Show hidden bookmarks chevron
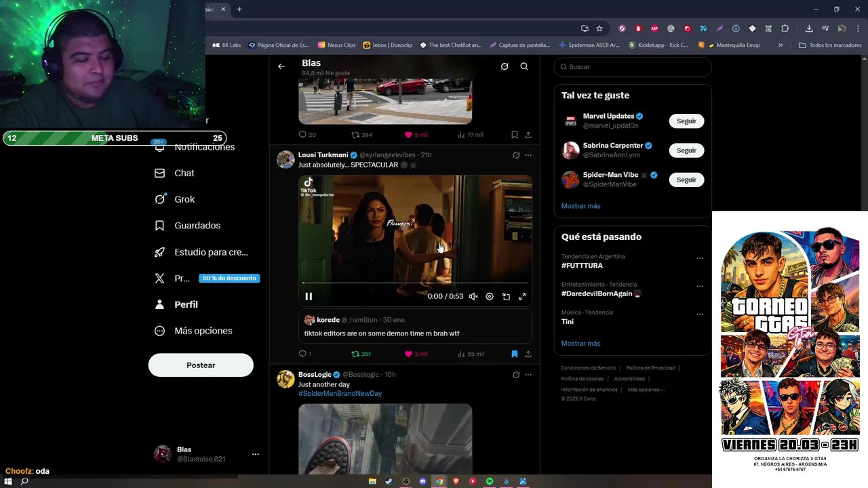Screen dimensions: 868x488 pyautogui.click(x=781, y=45)
